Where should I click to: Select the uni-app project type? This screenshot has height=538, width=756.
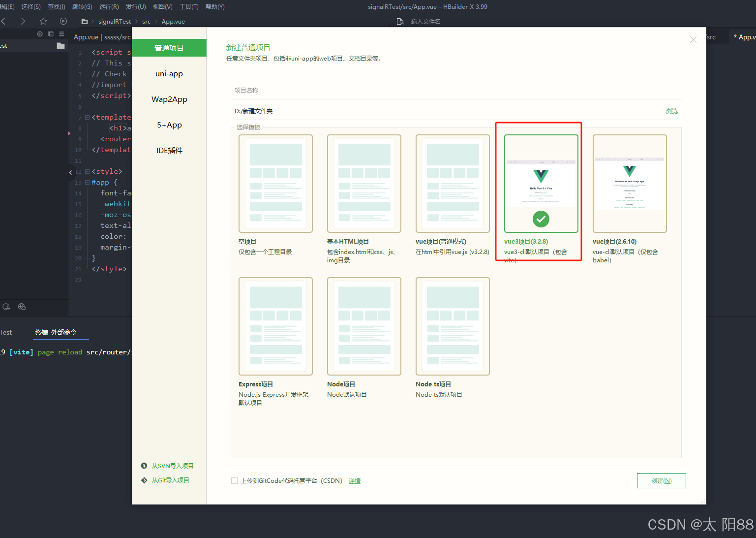pos(169,73)
